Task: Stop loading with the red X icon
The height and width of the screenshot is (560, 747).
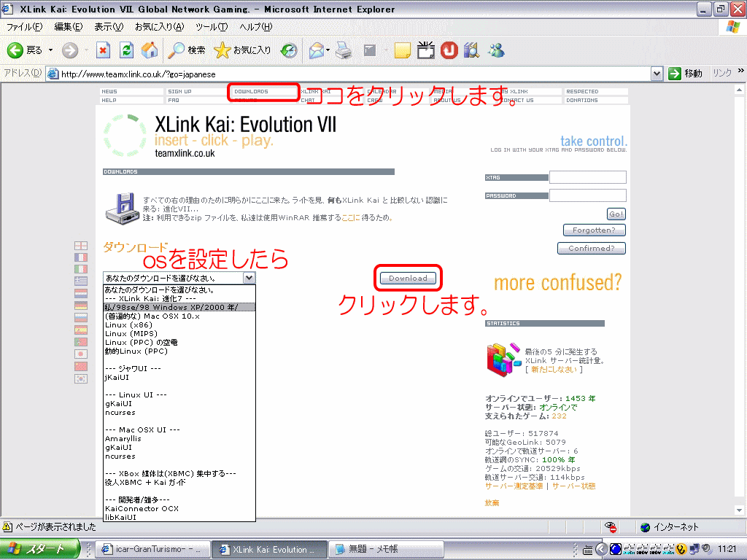Action: click(103, 50)
